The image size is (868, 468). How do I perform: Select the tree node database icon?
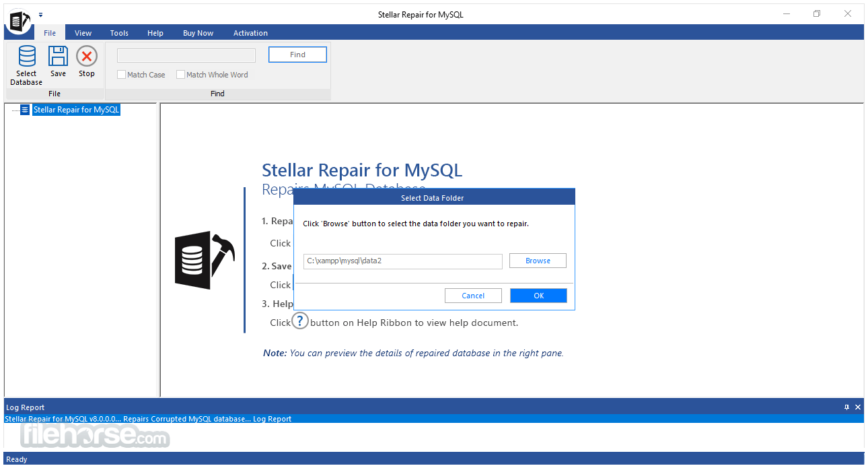click(x=25, y=110)
